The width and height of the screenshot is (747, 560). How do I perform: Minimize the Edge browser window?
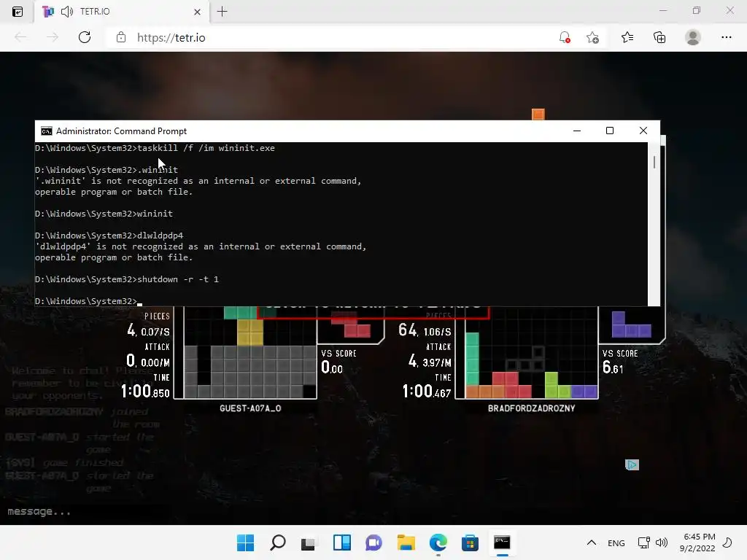[x=663, y=10]
